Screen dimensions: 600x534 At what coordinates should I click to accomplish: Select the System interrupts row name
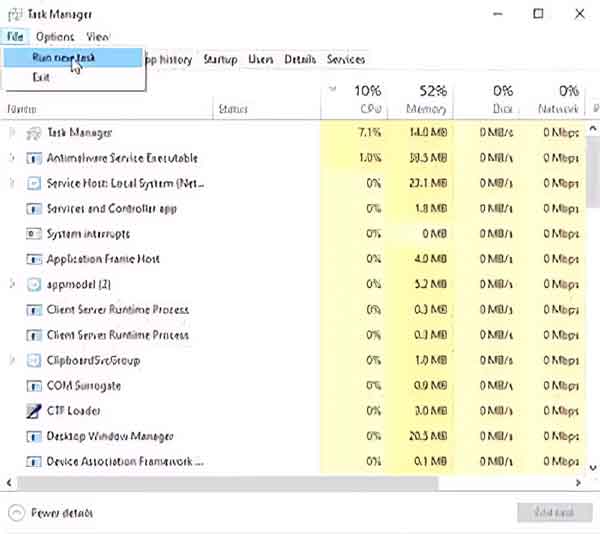(88, 234)
